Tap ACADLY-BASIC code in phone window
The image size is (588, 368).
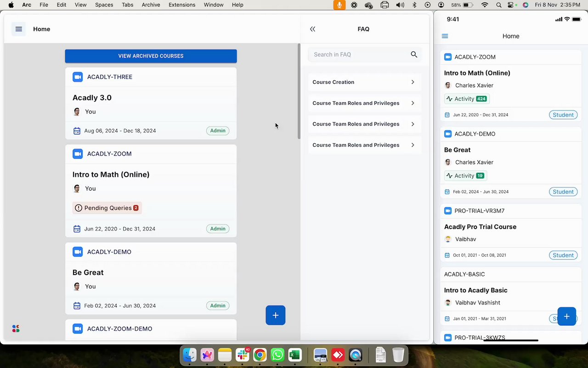(464, 274)
